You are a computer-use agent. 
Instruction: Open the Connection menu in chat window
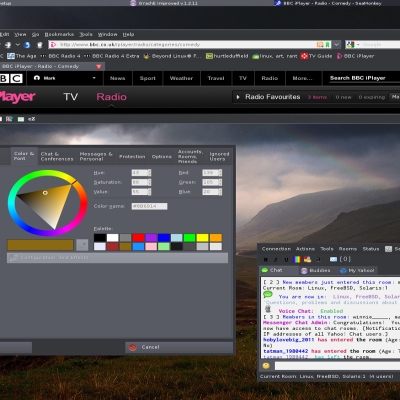click(x=276, y=249)
